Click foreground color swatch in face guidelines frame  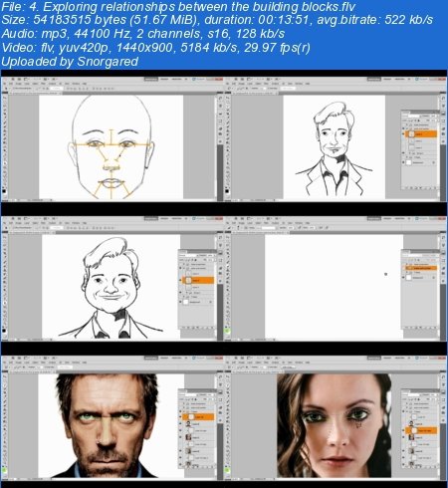pyautogui.click(x=4, y=191)
